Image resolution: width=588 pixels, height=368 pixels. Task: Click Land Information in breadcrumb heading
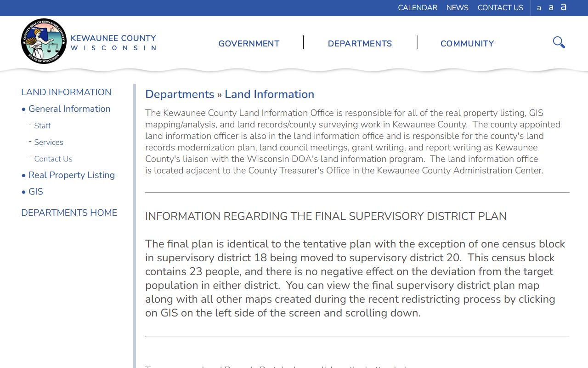click(x=269, y=94)
